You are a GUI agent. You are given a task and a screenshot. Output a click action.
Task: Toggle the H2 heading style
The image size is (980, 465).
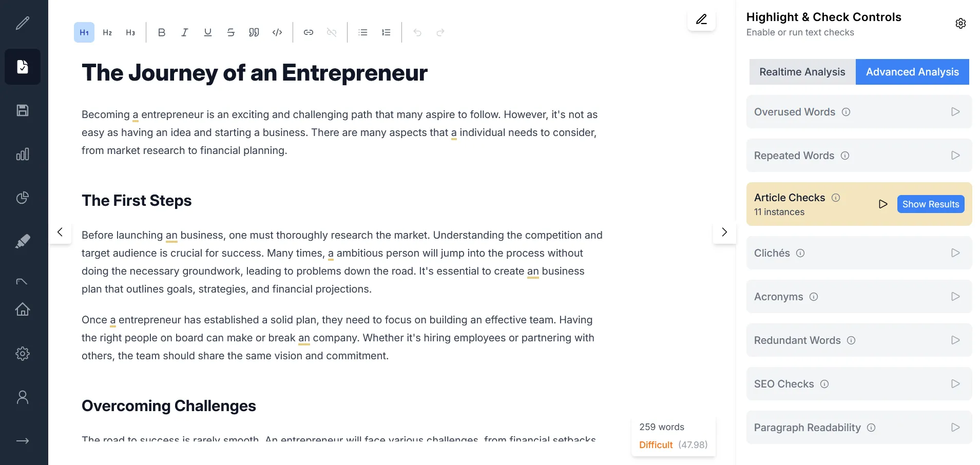pos(107,32)
